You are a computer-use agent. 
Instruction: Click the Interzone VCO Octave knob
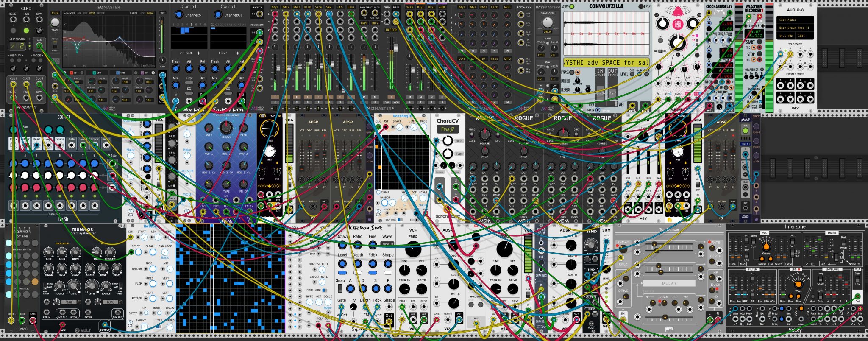pos(766,246)
